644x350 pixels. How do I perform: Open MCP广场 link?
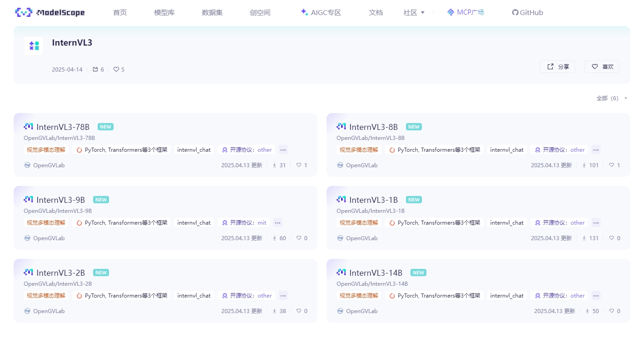pos(466,12)
